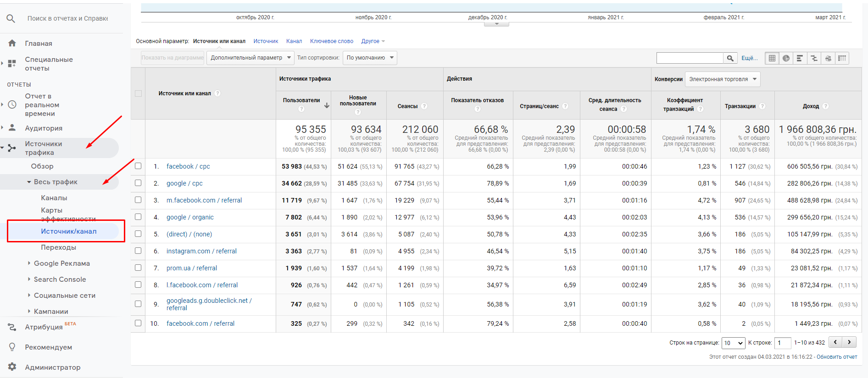Screen dimensions: 868x378
Task: Open Другое primary dimension dropdown
Action: [373, 41]
